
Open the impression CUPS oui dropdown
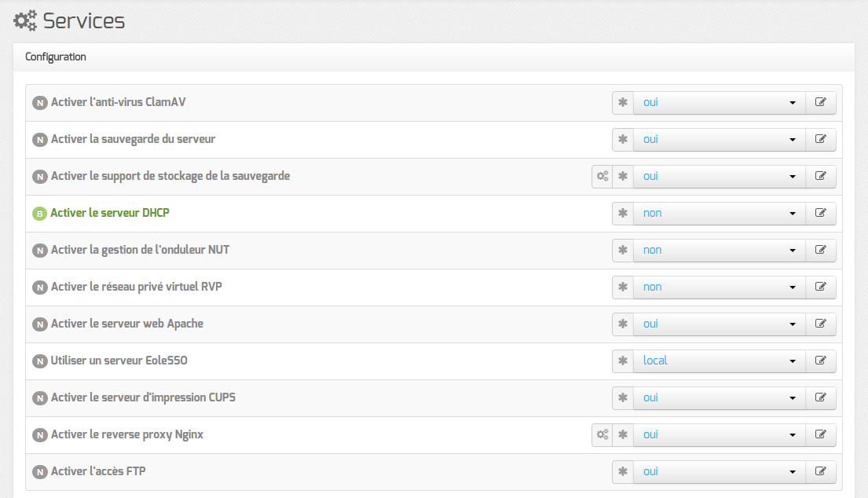tap(719, 397)
